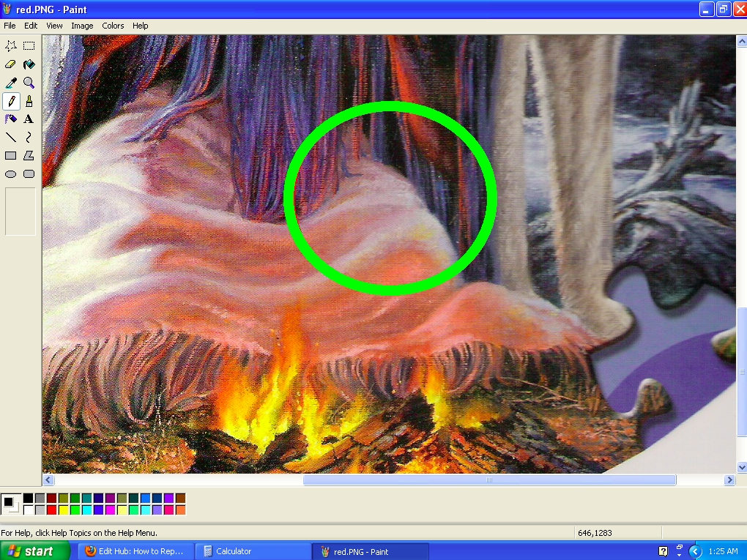747x560 pixels.
Task: Select the Magnifier tool
Action: (29, 83)
